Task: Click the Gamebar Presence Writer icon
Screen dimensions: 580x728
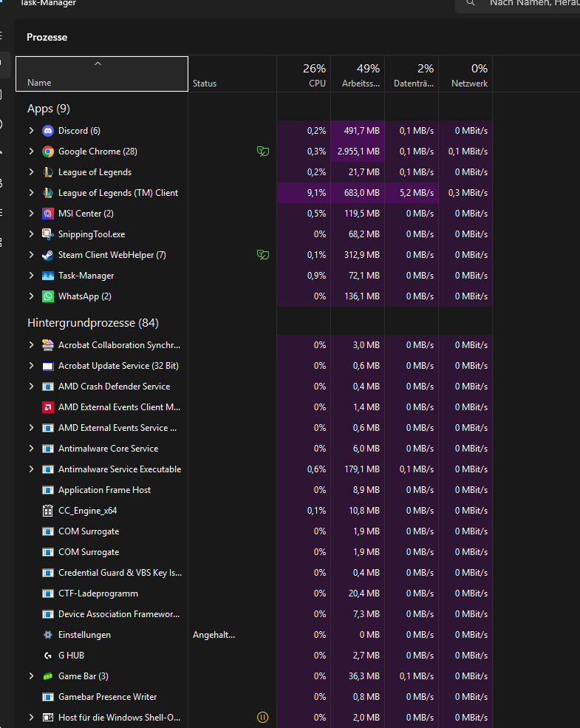Action: click(x=48, y=697)
